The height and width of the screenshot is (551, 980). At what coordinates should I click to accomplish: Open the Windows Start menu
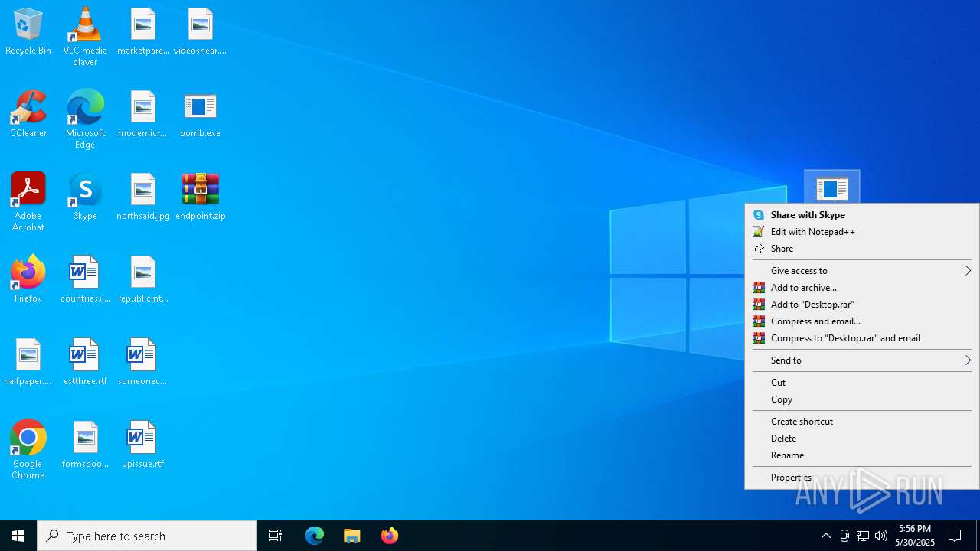pyautogui.click(x=18, y=536)
